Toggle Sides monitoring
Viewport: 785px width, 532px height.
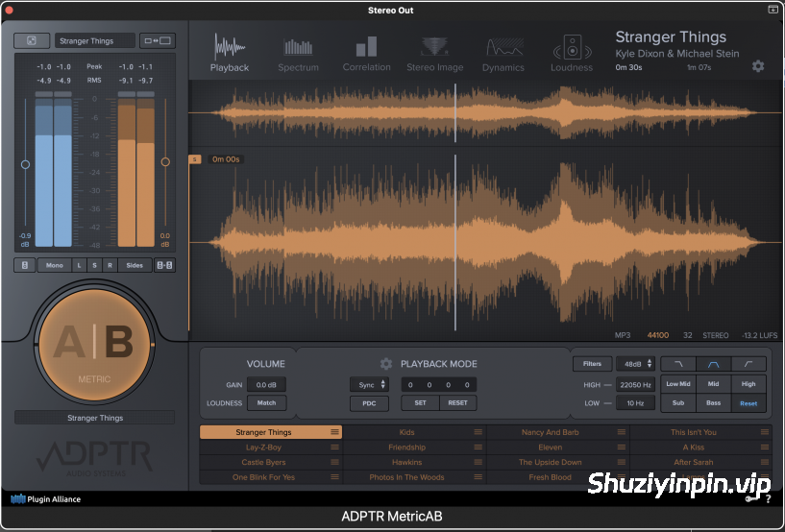pyautogui.click(x=135, y=265)
